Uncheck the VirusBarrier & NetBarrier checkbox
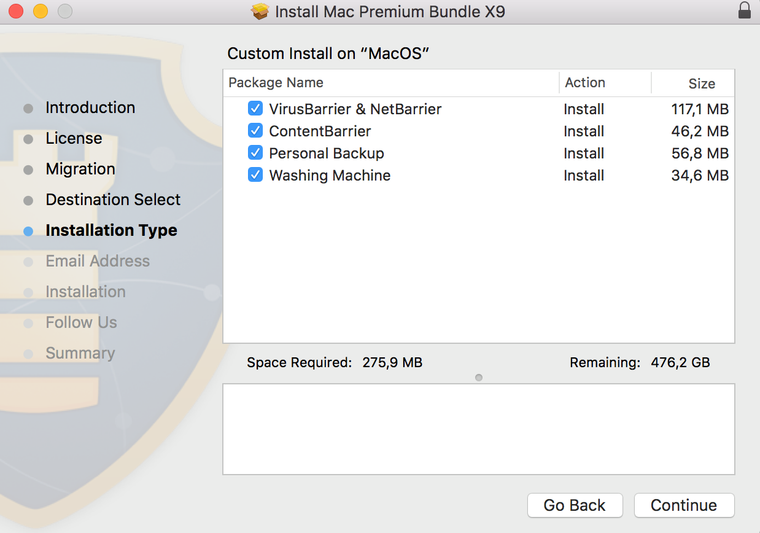This screenshot has height=533, width=760. coord(255,109)
